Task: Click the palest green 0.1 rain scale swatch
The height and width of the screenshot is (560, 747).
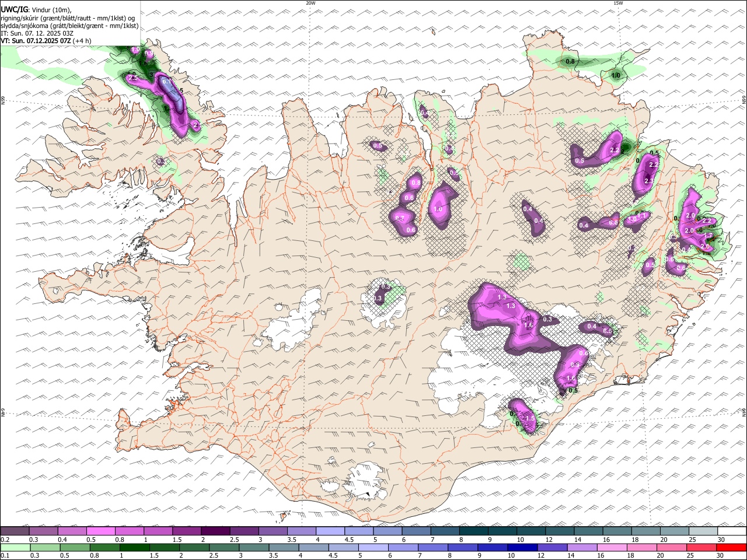Action: pyautogui.click(x=16, y=548)
